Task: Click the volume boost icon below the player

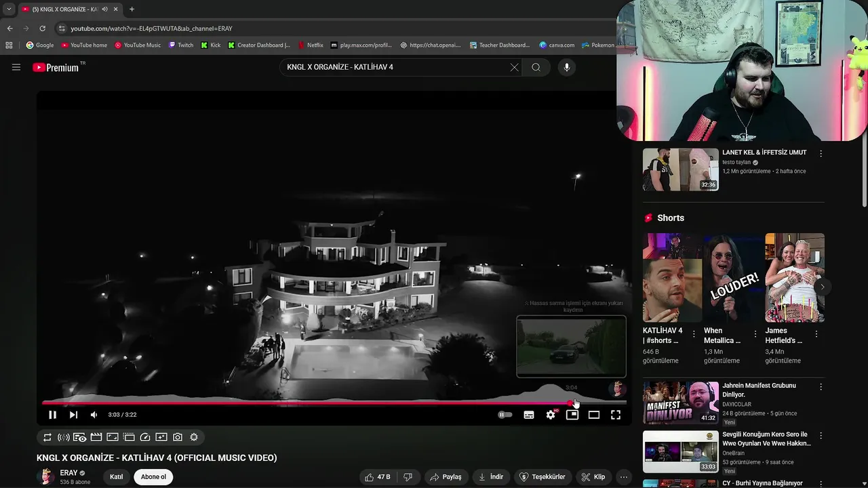Action: 64,437
